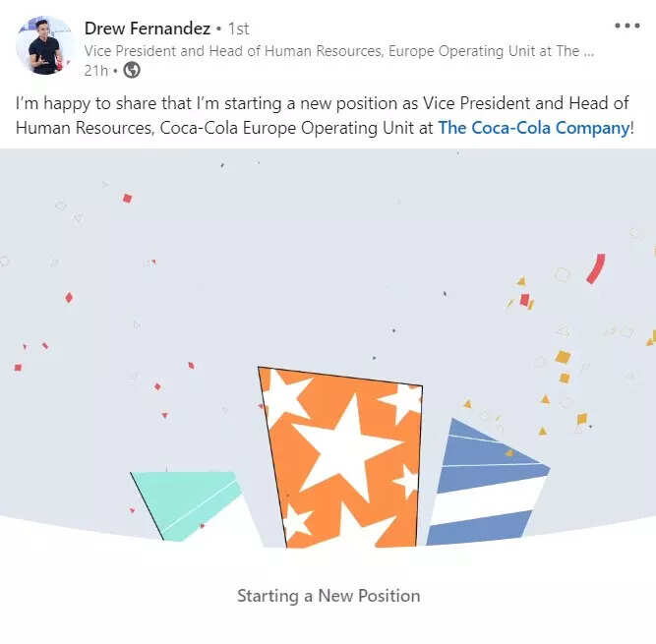Screen dimensions: 656x644
Task: Click the red curved confetti streamer
Action: click(595, 268)
